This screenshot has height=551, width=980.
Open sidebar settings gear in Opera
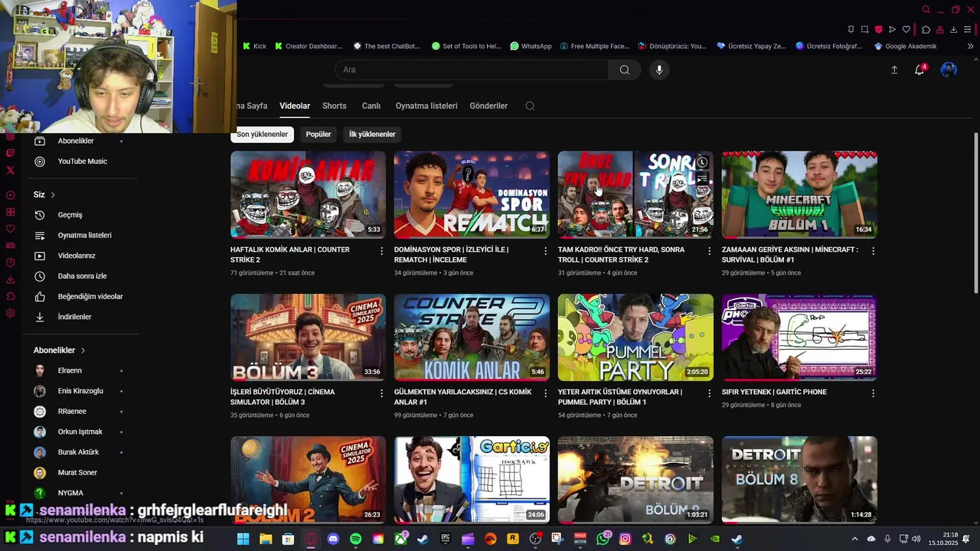pyautogui.click(x=10, y=313)
